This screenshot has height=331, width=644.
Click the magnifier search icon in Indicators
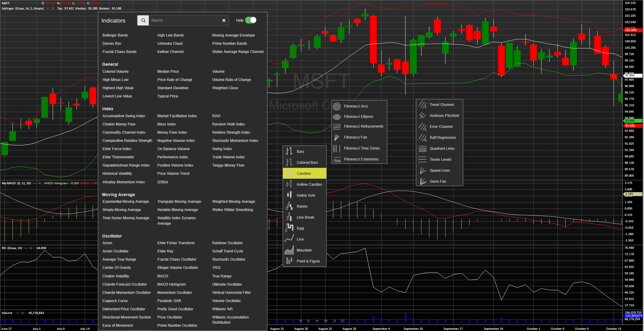tap(143, 20)
